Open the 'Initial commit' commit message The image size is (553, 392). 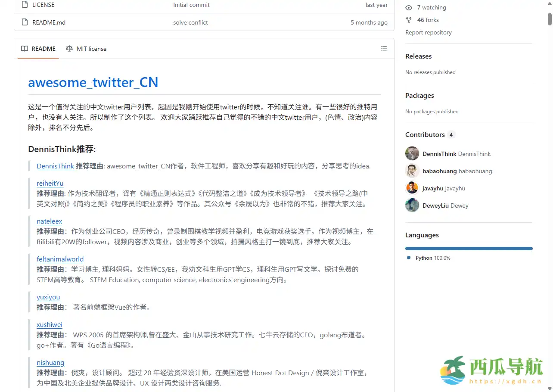[191, 5]
